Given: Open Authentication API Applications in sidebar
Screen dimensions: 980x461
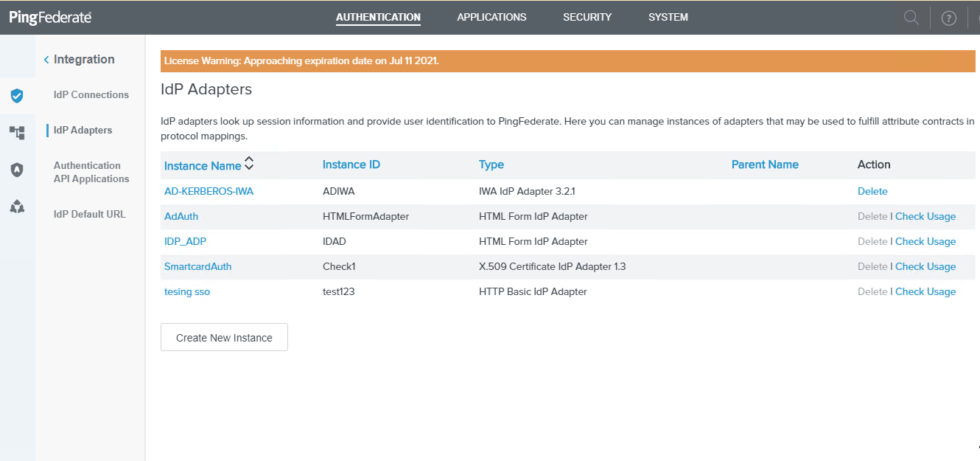Looking at the screenshot, I should (x=91, y=172).
